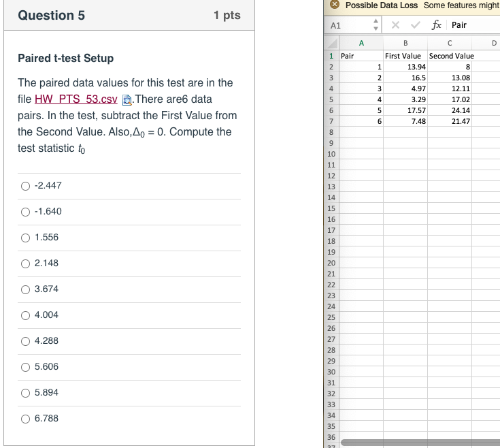Click cell containing 12.11

tap(450, 89)
